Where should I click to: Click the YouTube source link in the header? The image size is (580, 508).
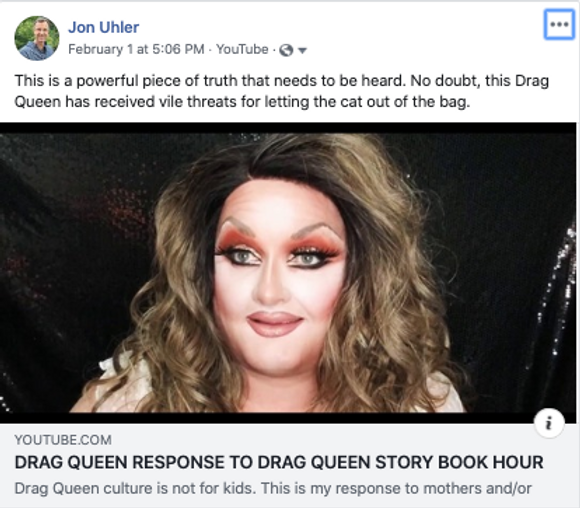242,49
